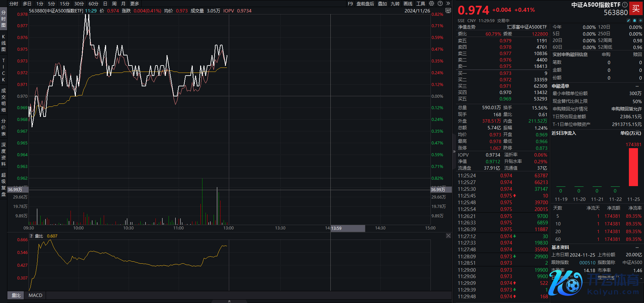Toggle the 九转 indicator

point(395,4)
